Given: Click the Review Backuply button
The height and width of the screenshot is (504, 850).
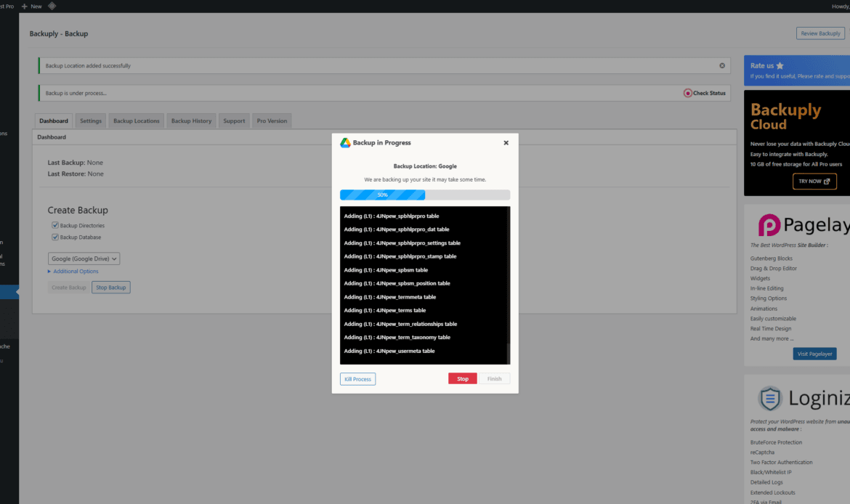Looking at the screenshot, I should pos(820,33).
